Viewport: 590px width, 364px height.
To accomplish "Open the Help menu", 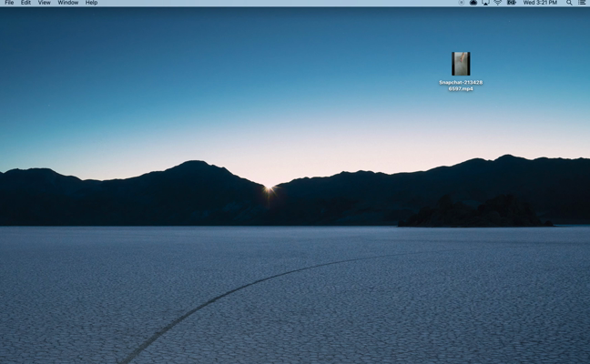I will (91, 3).
